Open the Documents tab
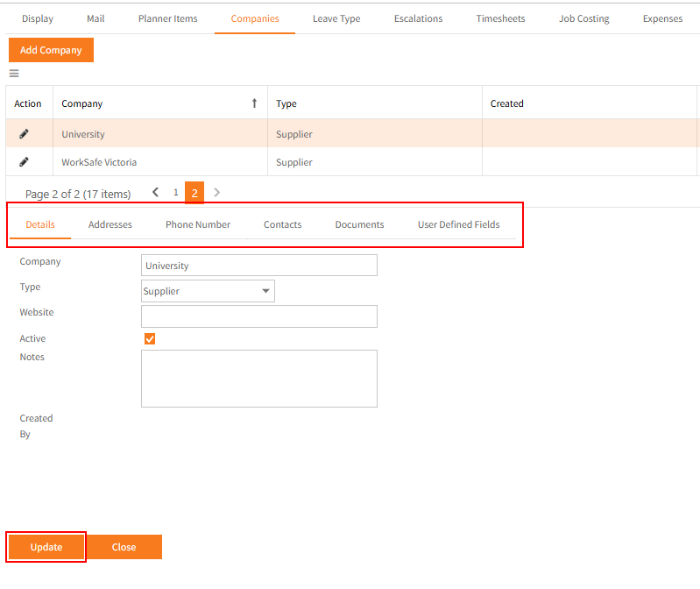The height and width of the screenshot is (589, 700). pos(359,224)
